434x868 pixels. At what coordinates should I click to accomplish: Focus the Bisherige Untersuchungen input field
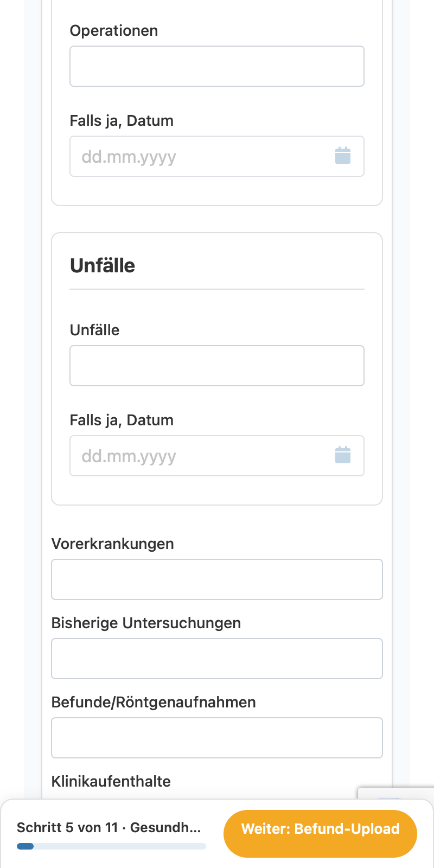click(x=217, y=659)
